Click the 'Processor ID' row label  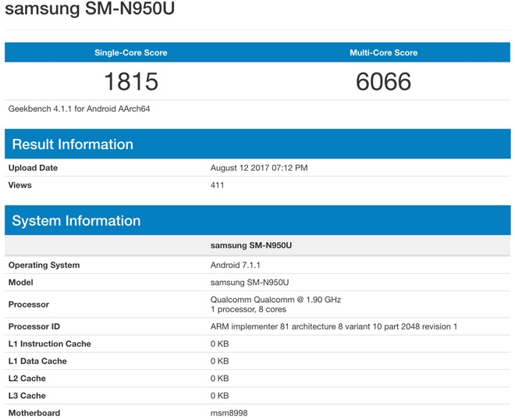pos(34,326)
